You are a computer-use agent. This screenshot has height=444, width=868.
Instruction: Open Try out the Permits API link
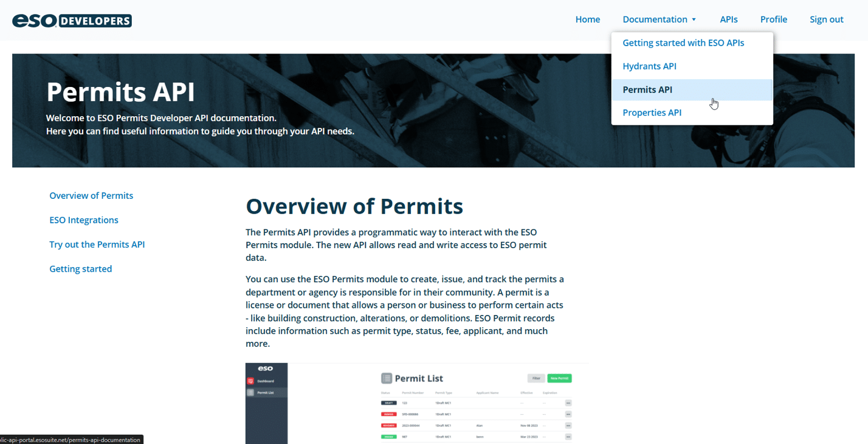97,245
